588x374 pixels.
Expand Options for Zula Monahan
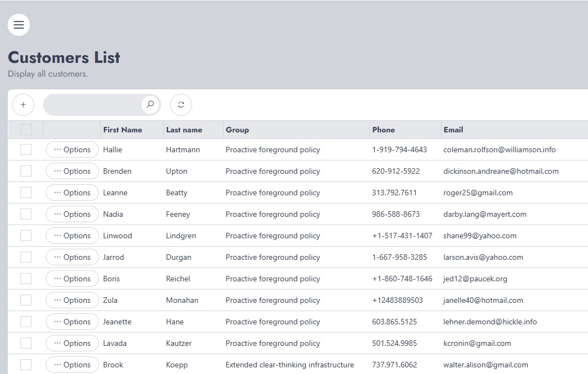point(72,300)
